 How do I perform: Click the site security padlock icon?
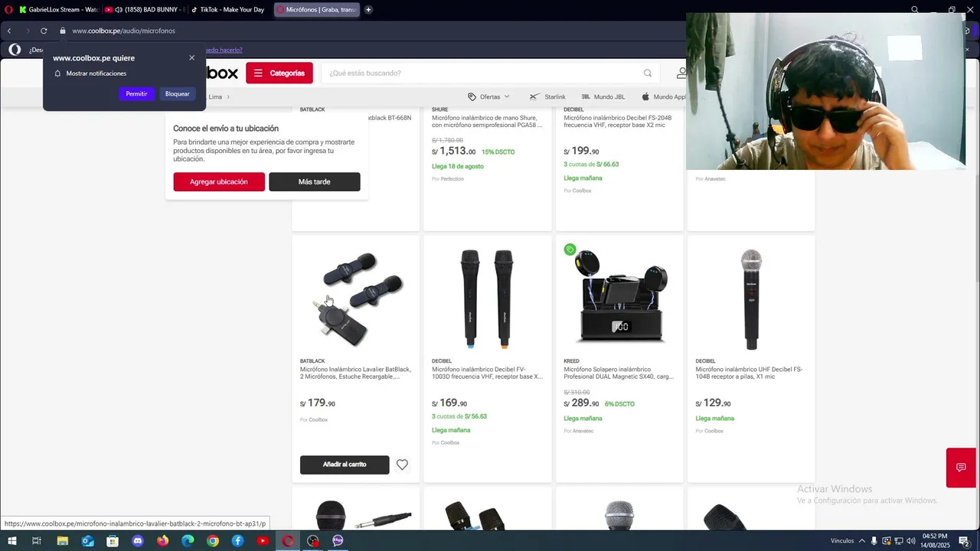63,31
